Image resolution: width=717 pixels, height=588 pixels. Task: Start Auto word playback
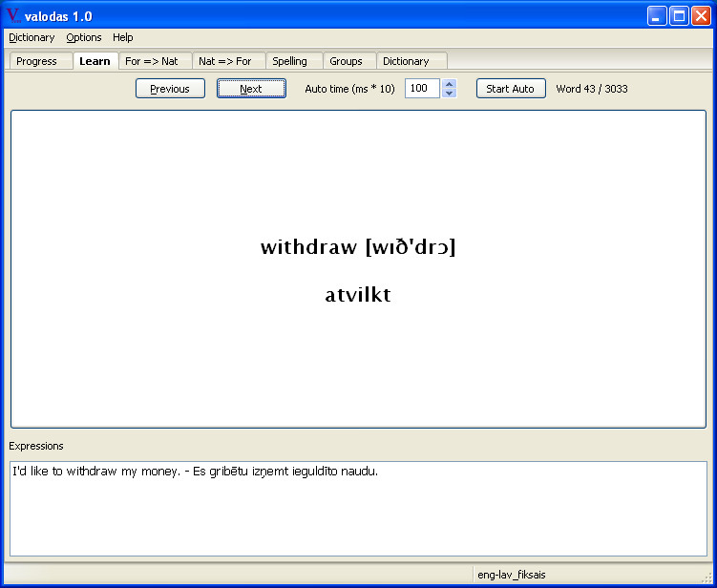pyautogui.click(x=511, y=89)
